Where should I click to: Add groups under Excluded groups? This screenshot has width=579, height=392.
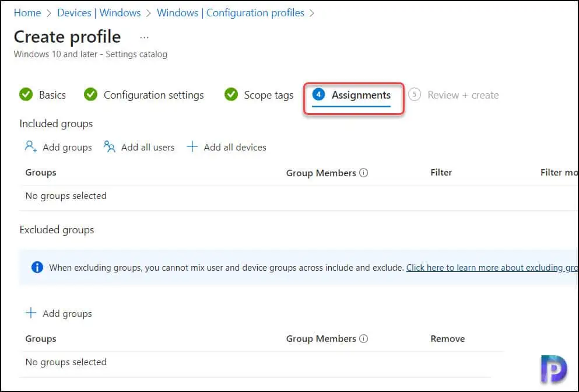pyautogui.click(x=58, y=313)
